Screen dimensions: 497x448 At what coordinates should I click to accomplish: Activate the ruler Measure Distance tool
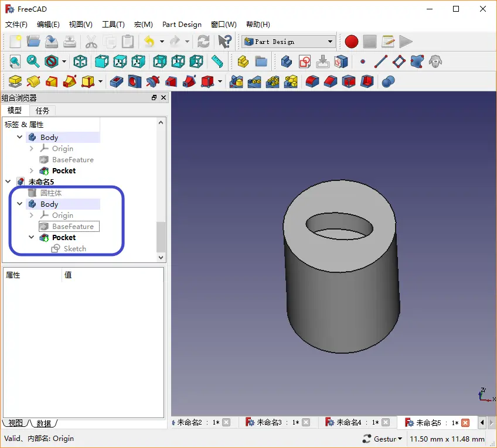[217, 61]
